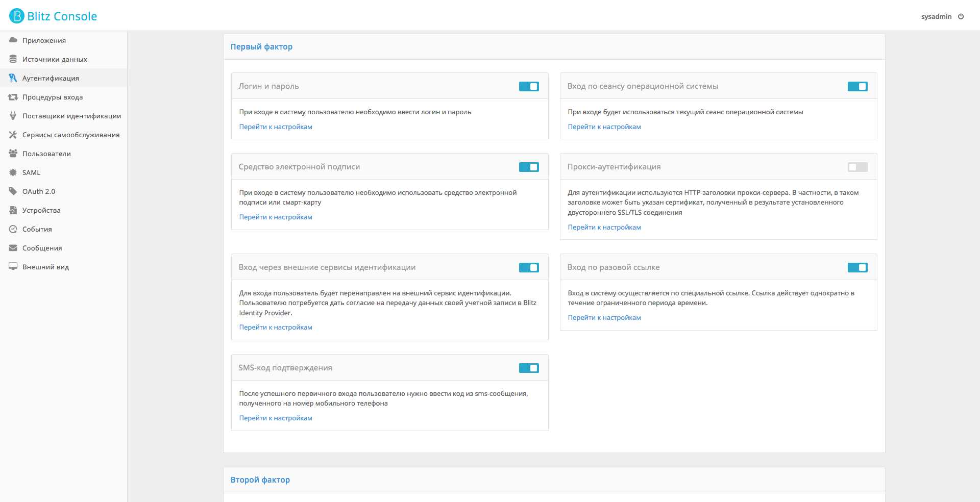
Task: Click the users icon beside Пользователи
Action: point(13,154)
